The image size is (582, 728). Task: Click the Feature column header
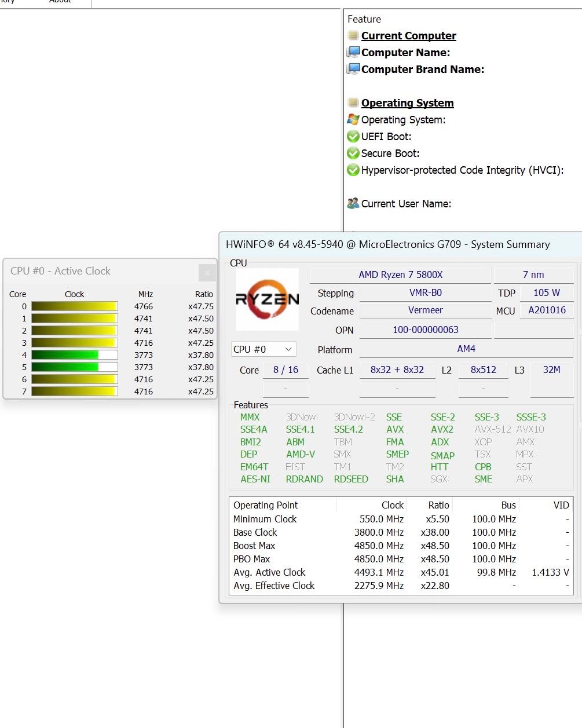[x=364, y=19]
